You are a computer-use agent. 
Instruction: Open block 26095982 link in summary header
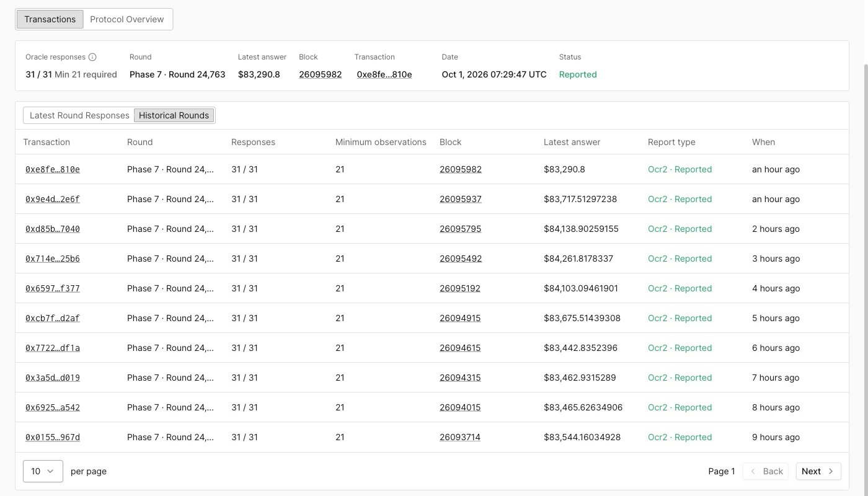[321, 74]
